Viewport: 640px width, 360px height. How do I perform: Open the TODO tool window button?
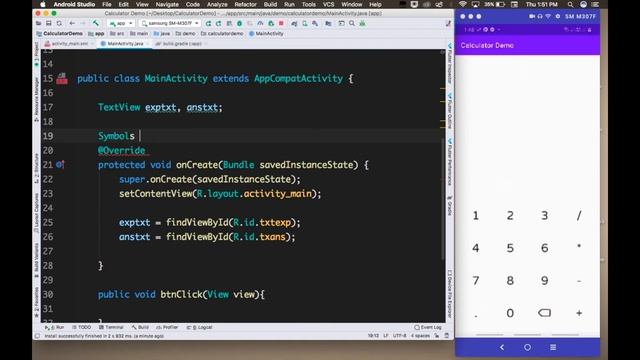click(82, 327)
